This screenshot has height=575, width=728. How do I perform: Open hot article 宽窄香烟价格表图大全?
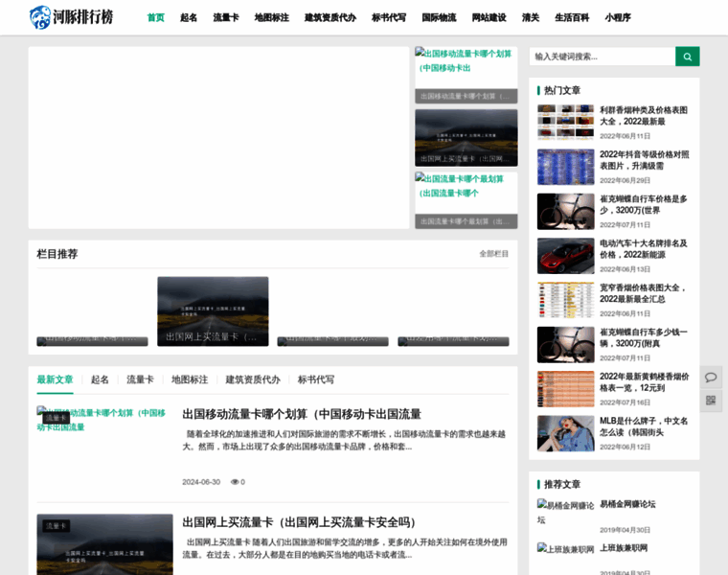click(x=643, y=293)
